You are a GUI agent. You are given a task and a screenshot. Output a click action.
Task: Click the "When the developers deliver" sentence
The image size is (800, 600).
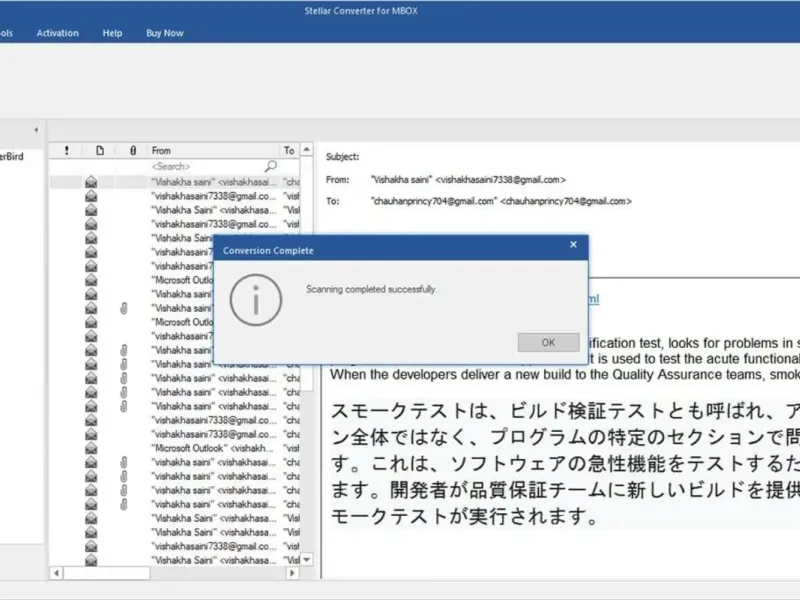565,374
